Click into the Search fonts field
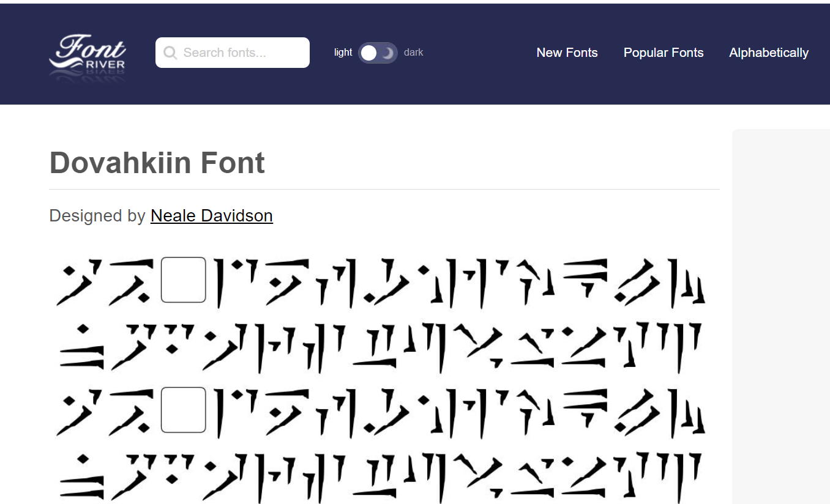This screenshot has width=830, height=504. tap(233, 53)
